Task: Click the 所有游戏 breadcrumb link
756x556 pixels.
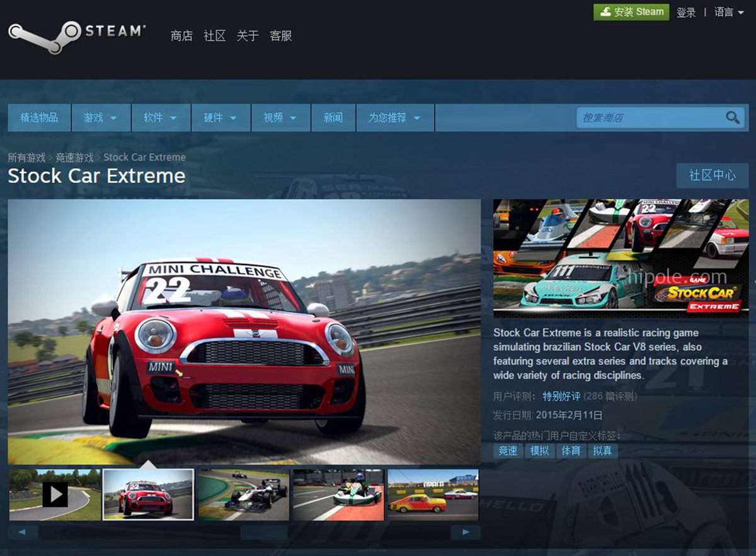Action: [x=26, y=157]
